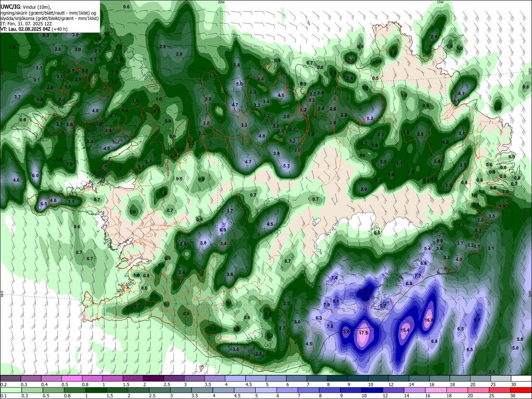Click the 0.2 label on snow scale

pos(4,384)
